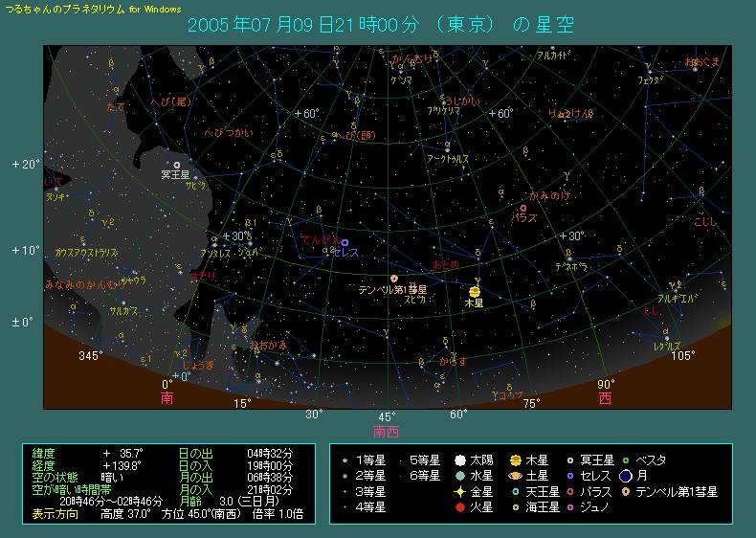
Task: Click the Ceres (セレス) marker in Libra
Action: 345,242
